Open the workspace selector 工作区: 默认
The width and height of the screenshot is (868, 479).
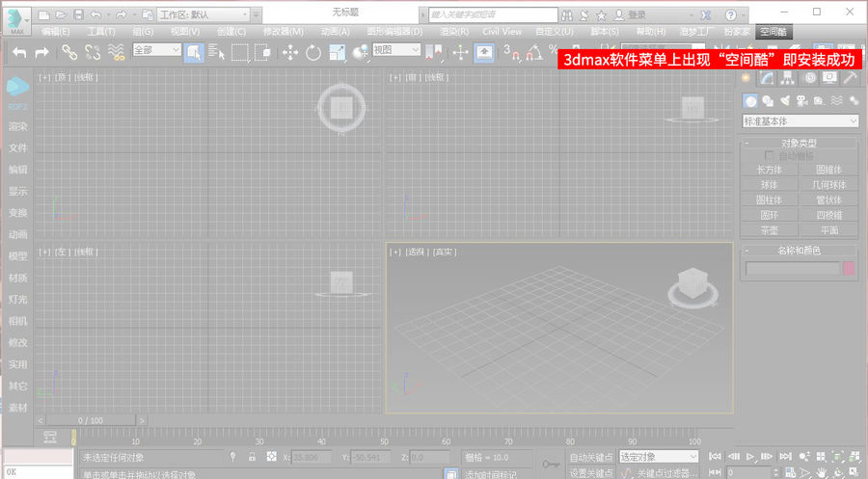click(203, 14)
